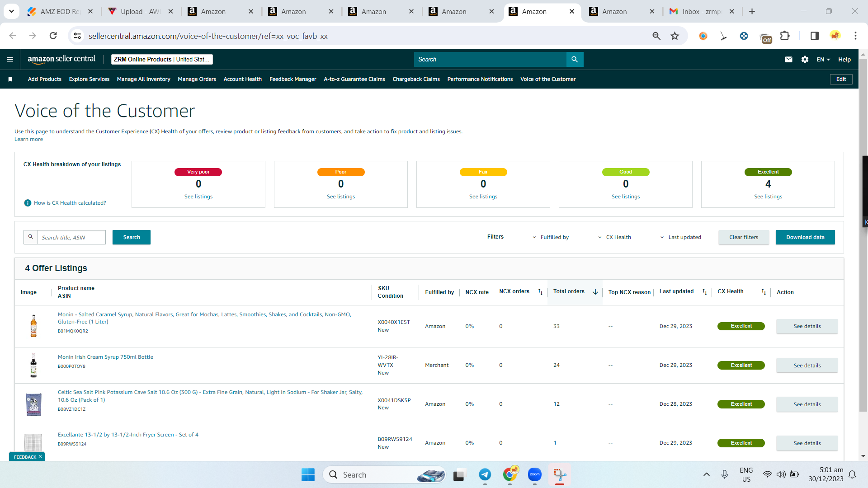The height and width of the screenshot is (488, 868).
Task: Click the Windows taskbar Search box
Action: click(x=384, y=474)
